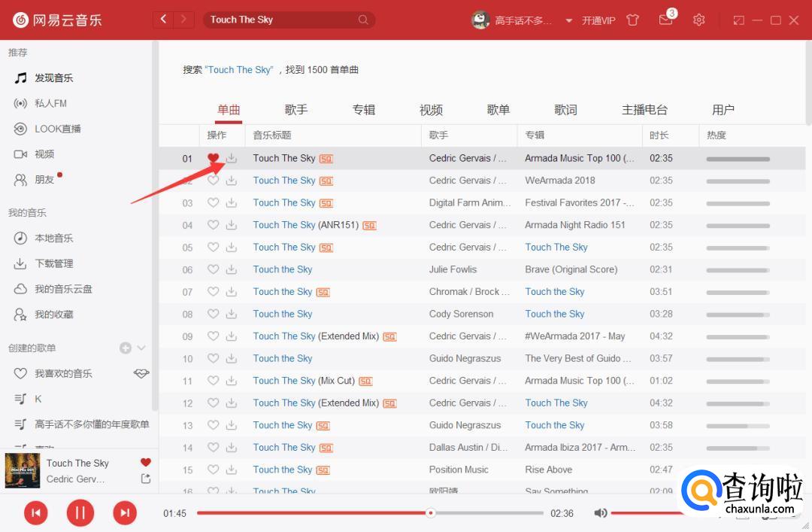Click 开通VIP button
The height and width of the screenshot is (532, 812).
click(598, 21)
